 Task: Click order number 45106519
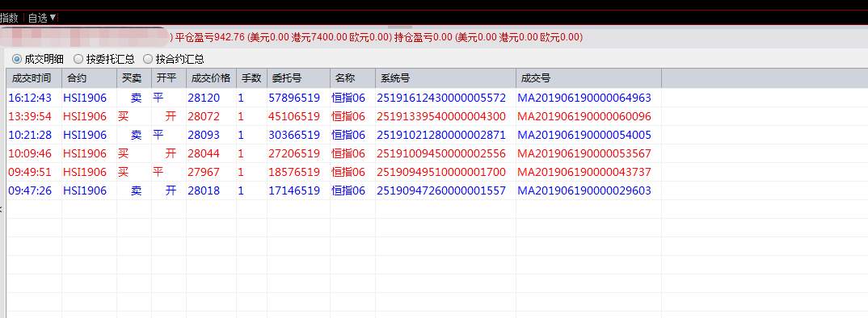[294, 117]
